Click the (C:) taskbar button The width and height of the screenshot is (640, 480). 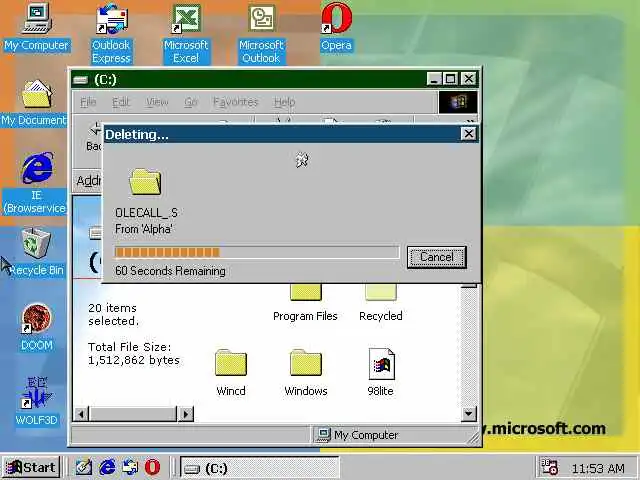pos(260,468)
